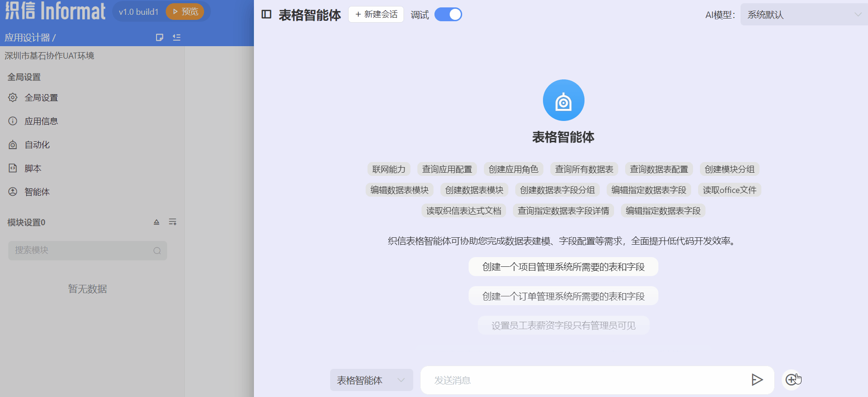Screen dimensions: 868x397
Task: Click the 新建会话 button
Action: [376, 14]
